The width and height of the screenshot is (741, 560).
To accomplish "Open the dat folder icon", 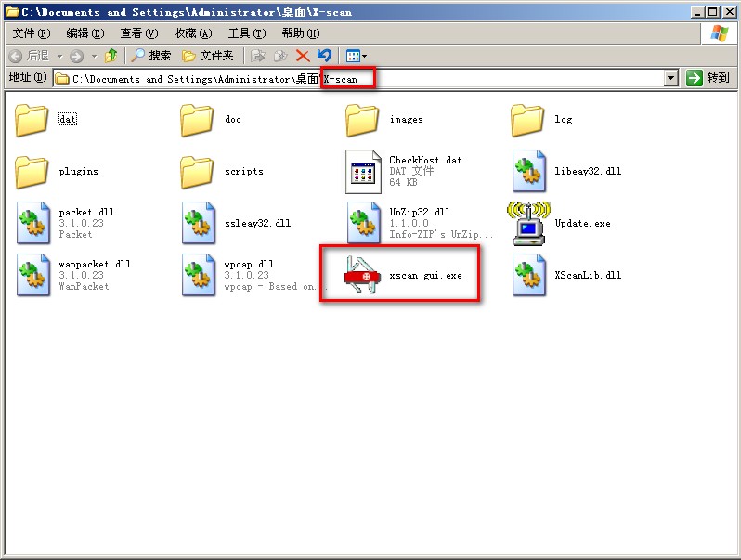I will (32, 120).
